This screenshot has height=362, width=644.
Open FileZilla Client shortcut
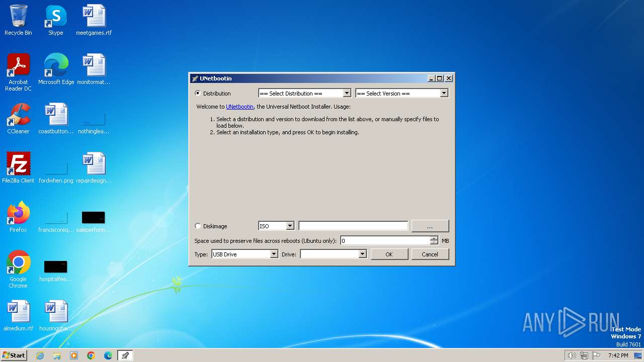click(18, 168)
